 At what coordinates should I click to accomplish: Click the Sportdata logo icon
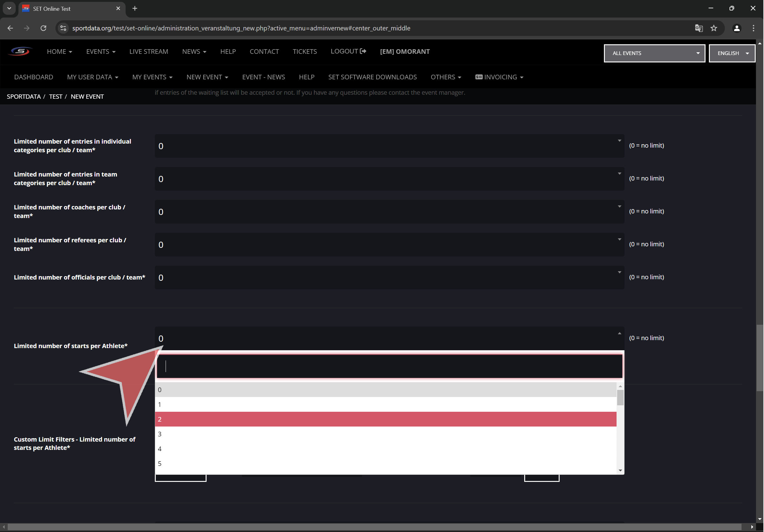pos(20,52)
